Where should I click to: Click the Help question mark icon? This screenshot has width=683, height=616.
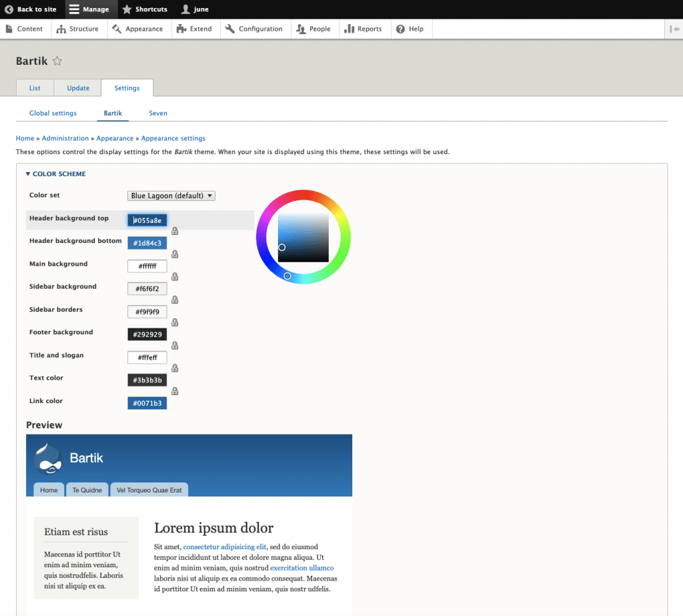(400, 29)
